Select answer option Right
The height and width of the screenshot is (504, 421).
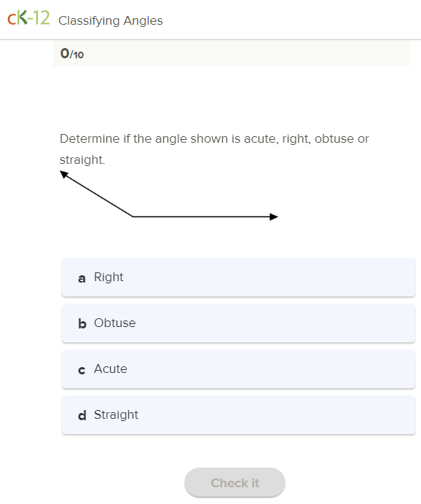[238, 277]
